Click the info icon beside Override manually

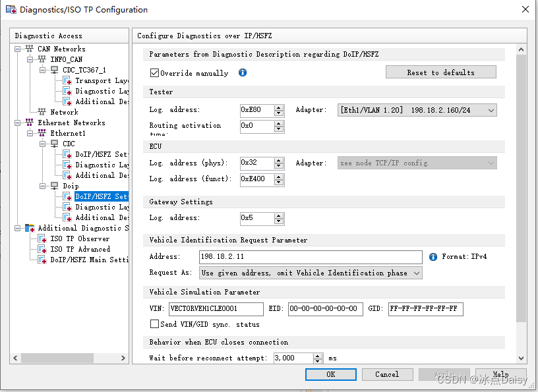(242, 73)
